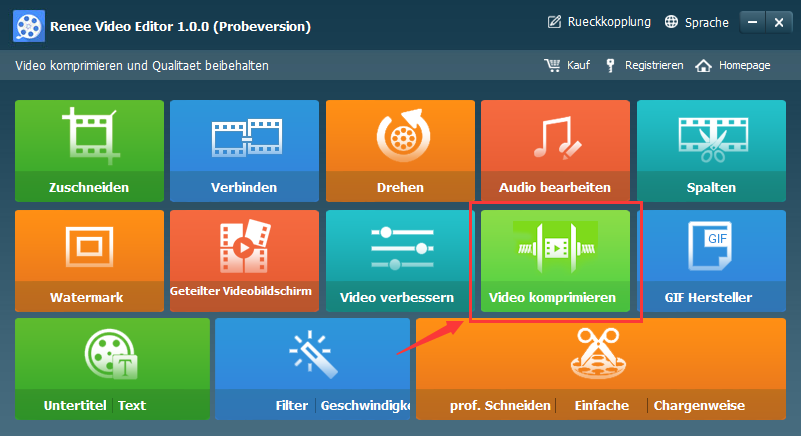
Task: Click the Untertitel film reel T icon
Action: coord(111,354)
